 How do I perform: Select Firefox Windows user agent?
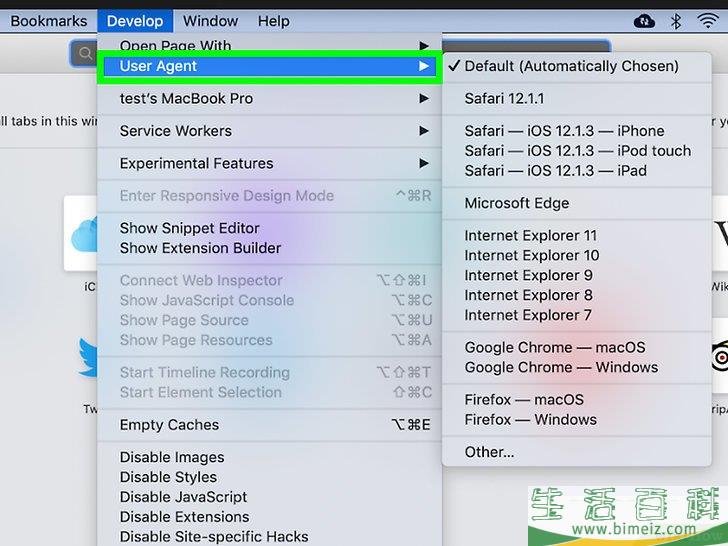point(577,419)
